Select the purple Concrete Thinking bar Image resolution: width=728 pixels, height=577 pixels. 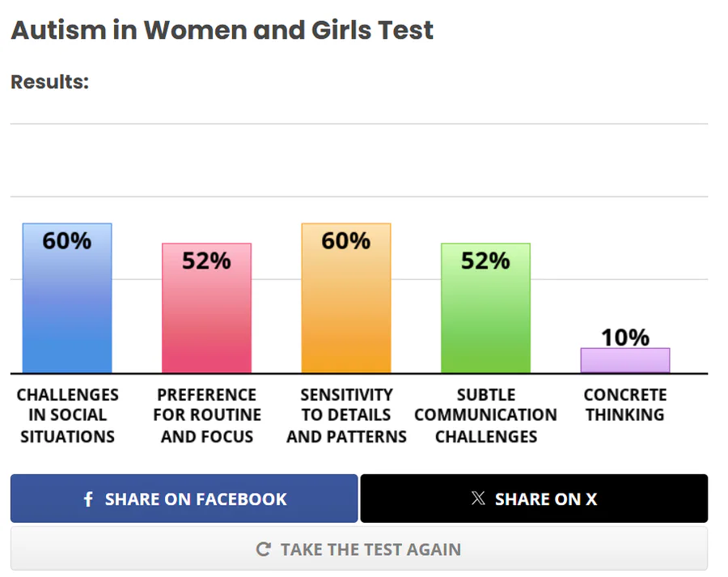pyautogui.click(x=625, y=361)
